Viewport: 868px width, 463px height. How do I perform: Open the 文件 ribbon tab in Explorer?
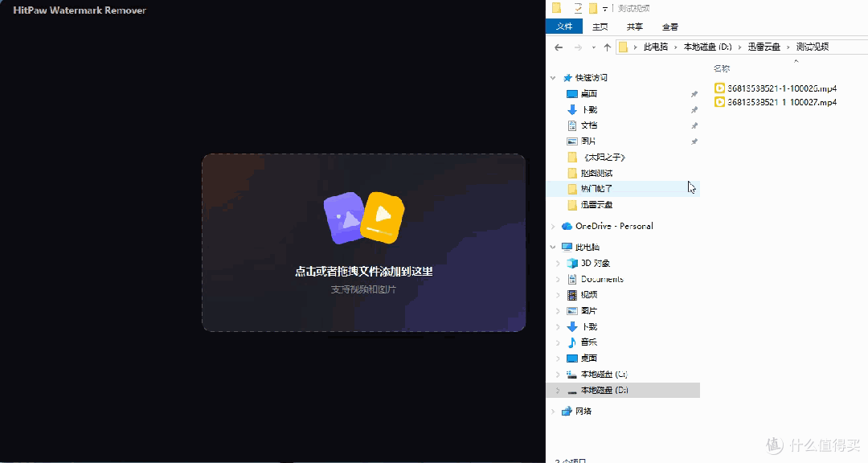(x=564, y=27)
